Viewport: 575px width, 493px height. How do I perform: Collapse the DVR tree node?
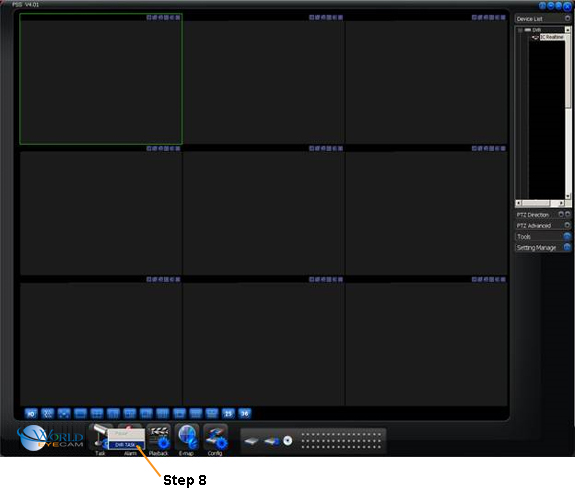tap(520, 30)
